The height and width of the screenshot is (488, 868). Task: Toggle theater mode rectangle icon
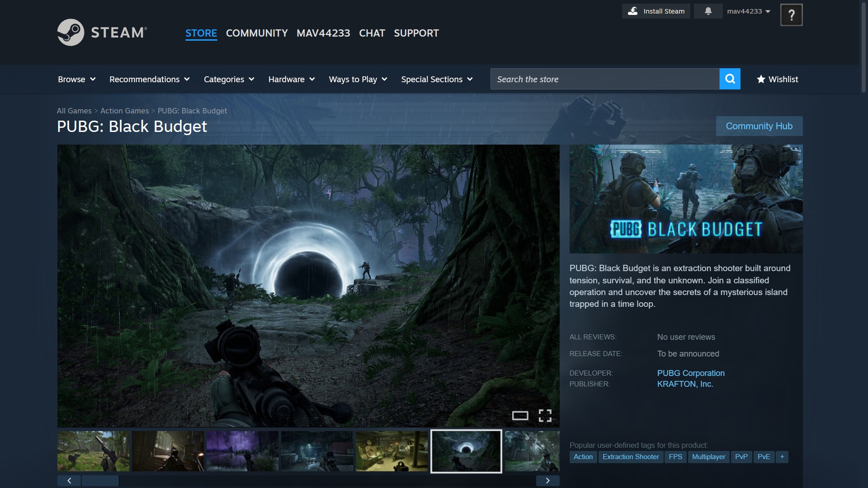coord(520,416)
